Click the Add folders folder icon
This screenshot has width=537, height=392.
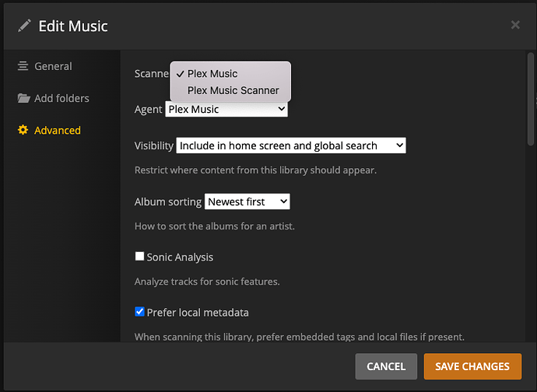coord(23,99)
